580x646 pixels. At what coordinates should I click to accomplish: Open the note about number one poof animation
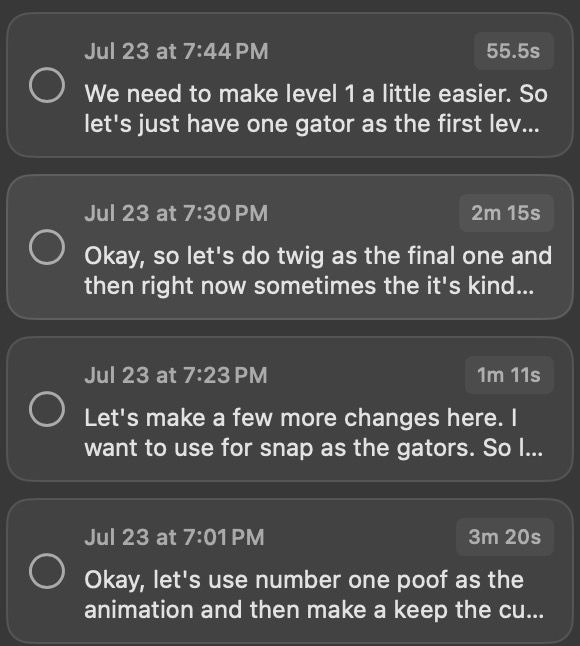point(290,571)
